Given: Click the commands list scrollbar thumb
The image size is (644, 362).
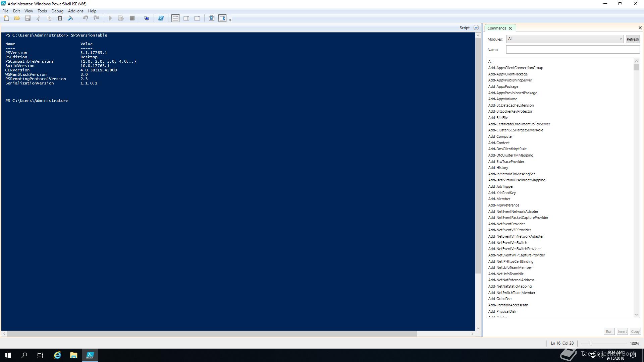Looking at the screenshot, I should click(636, 67).
